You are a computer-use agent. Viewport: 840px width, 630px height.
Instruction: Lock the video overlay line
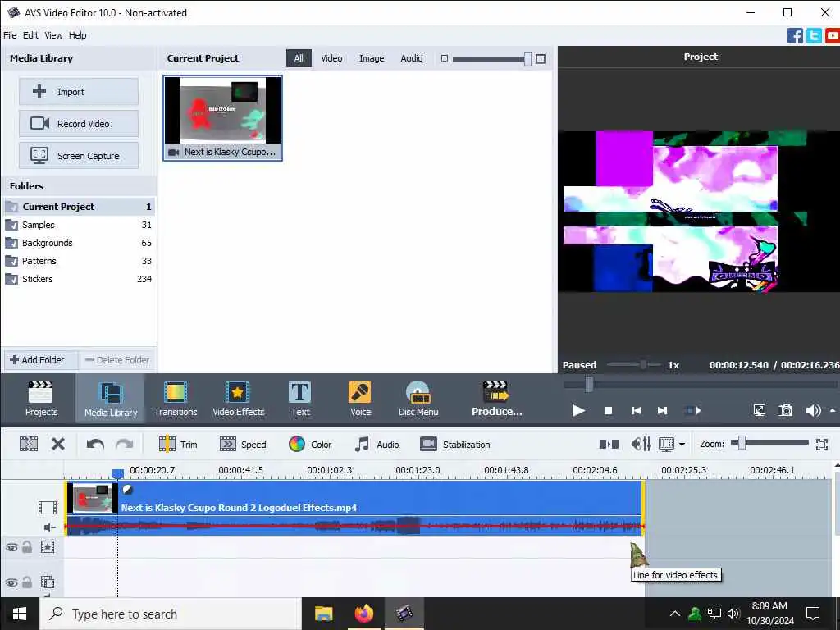tap(27, 582)
